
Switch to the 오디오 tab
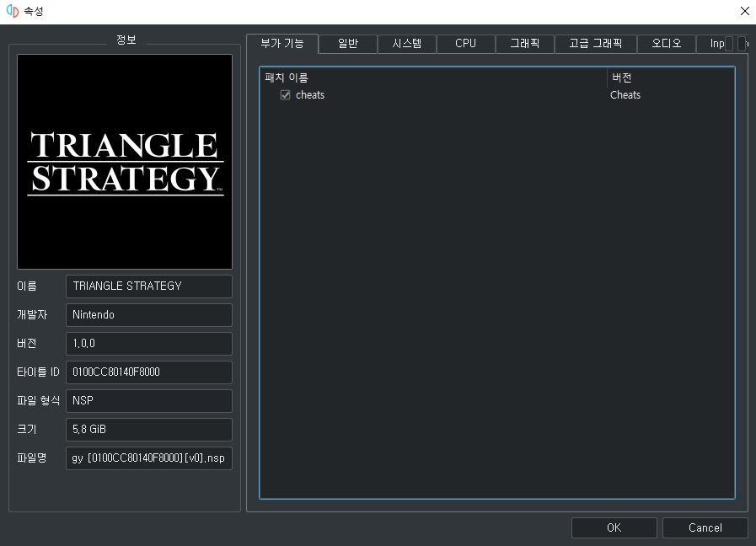coord(667,44)
